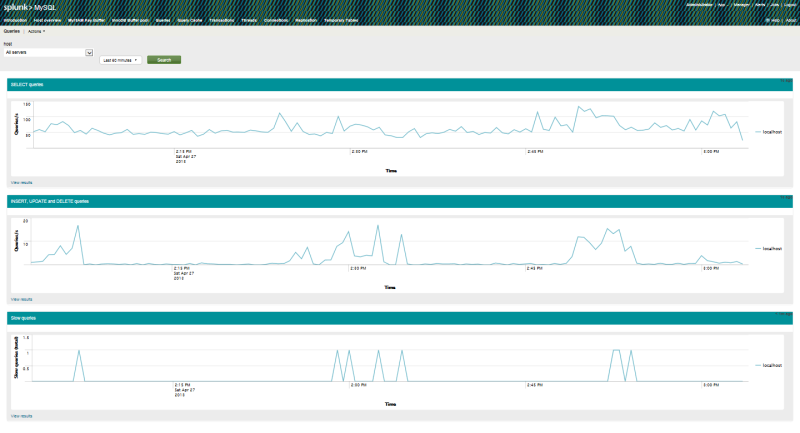Open the Connections tab
The image size is (800, 433).
pos(276,20)
